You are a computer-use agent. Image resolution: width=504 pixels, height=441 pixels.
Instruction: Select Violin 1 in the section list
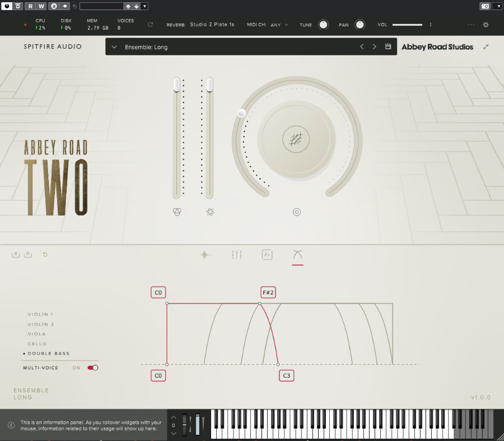click(40, 314)
